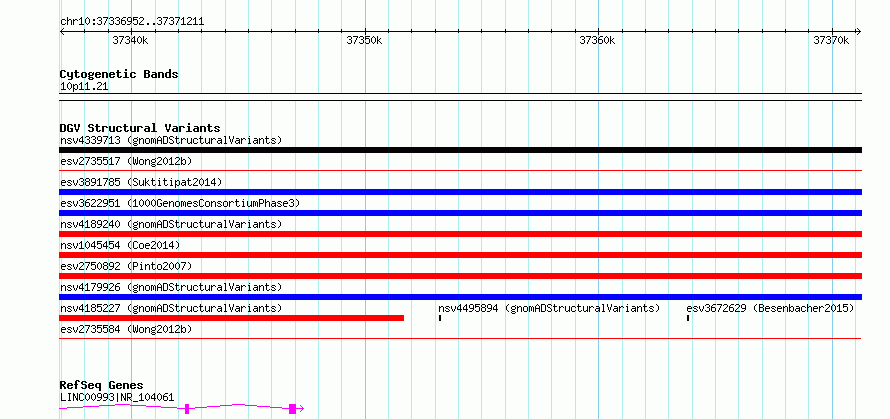
Task: Open the esv3891785 (Suktitipat2014) label
Action: coord(141,182)
